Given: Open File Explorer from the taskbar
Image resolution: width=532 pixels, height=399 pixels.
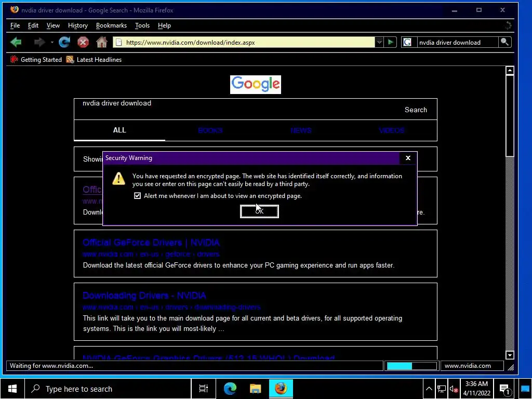Looking at the screenshot, I should 256,389.
